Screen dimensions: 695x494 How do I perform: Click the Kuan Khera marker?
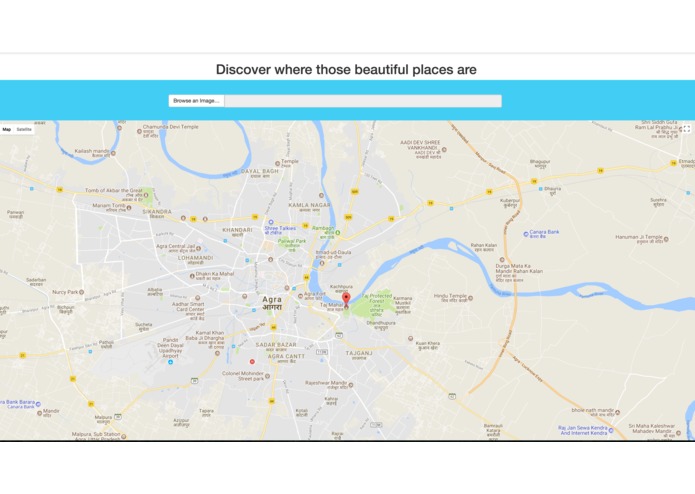pos(410,338)
